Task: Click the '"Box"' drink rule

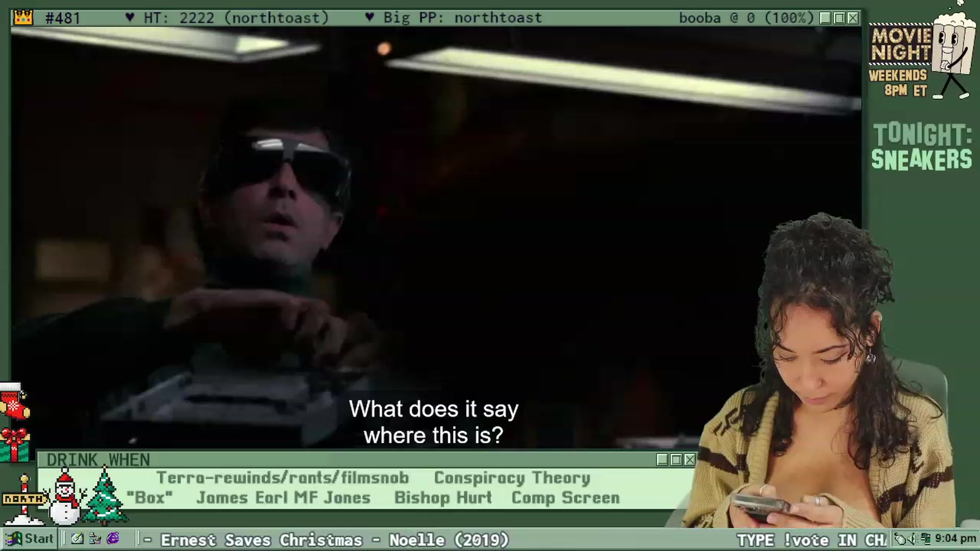Action: point(149,497)
